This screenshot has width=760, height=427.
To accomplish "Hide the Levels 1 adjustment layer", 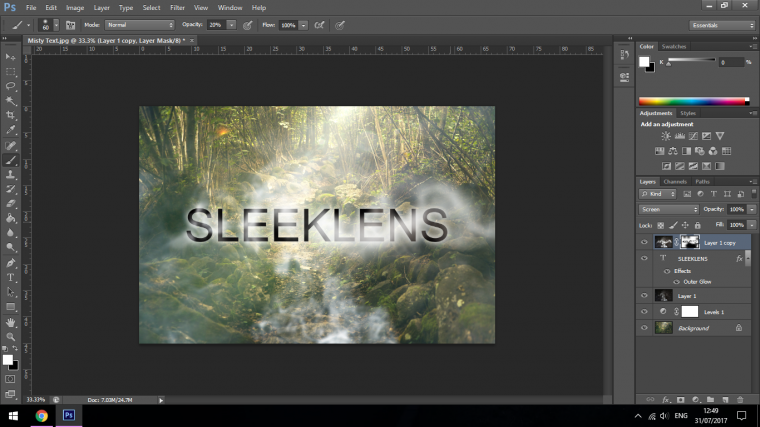I will [x=644, y=312].
